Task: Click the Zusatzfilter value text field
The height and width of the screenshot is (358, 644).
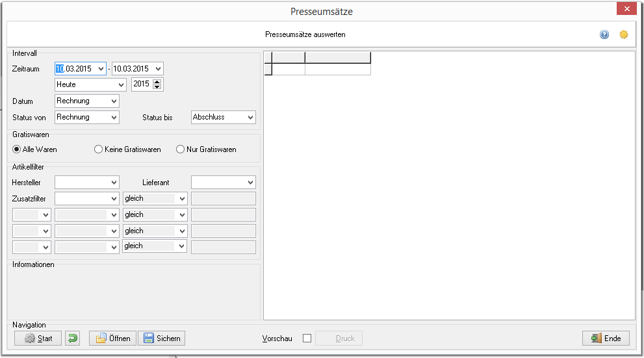Action: [x=224, y=199]
